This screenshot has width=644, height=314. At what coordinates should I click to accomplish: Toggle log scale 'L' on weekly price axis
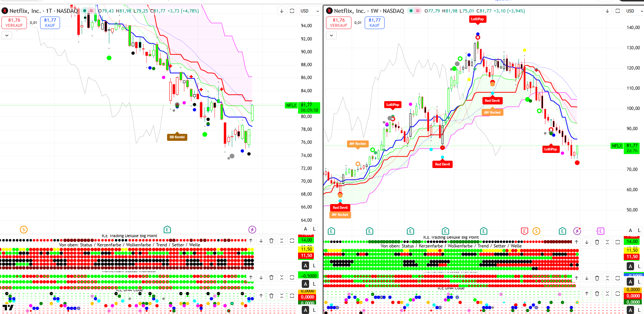pos(639,230)
